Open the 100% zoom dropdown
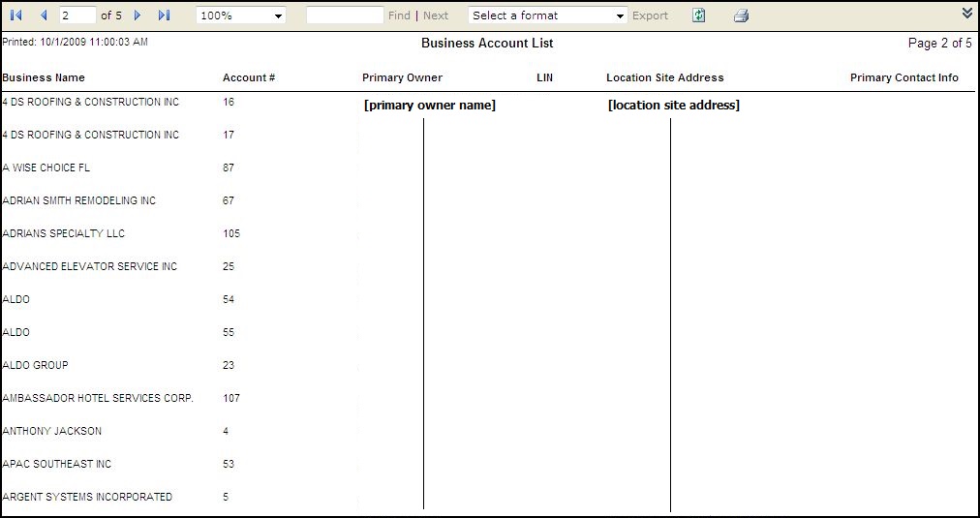Image resolution: width=980 pixels, height=518 pixels. pyautogui.click(x=241, y=15)
